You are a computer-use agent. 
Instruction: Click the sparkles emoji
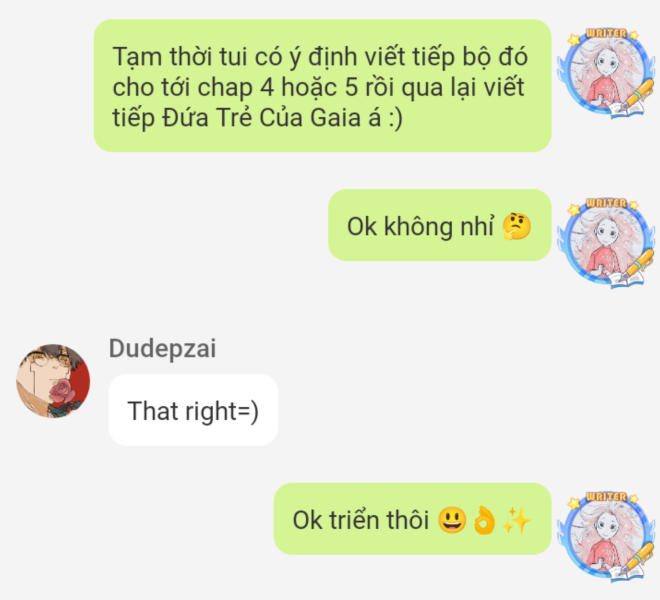coord(517,520)
